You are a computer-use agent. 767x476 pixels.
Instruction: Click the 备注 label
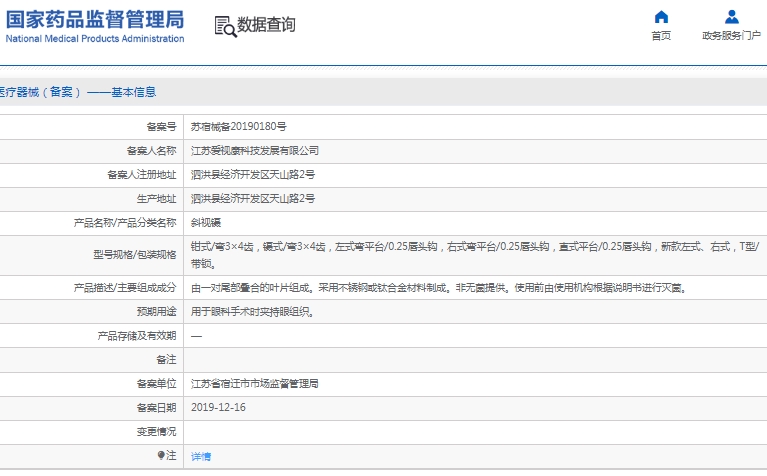pos(166,360)
